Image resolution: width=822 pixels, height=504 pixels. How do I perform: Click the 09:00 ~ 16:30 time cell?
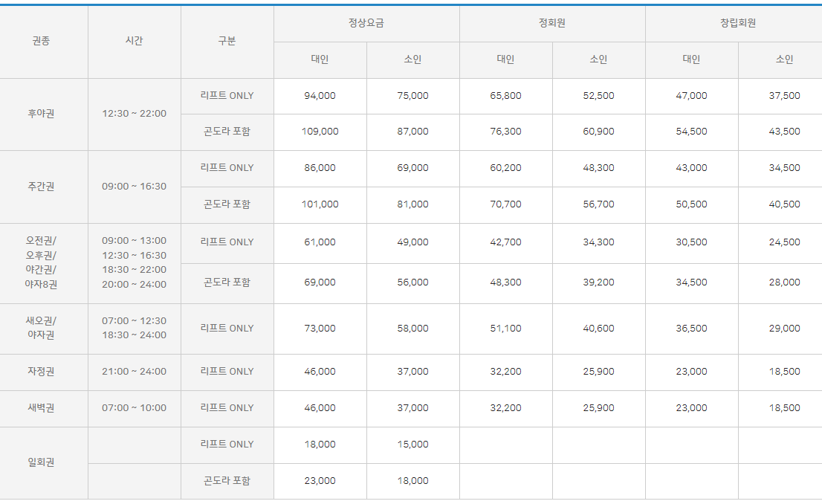pos(134,187)
